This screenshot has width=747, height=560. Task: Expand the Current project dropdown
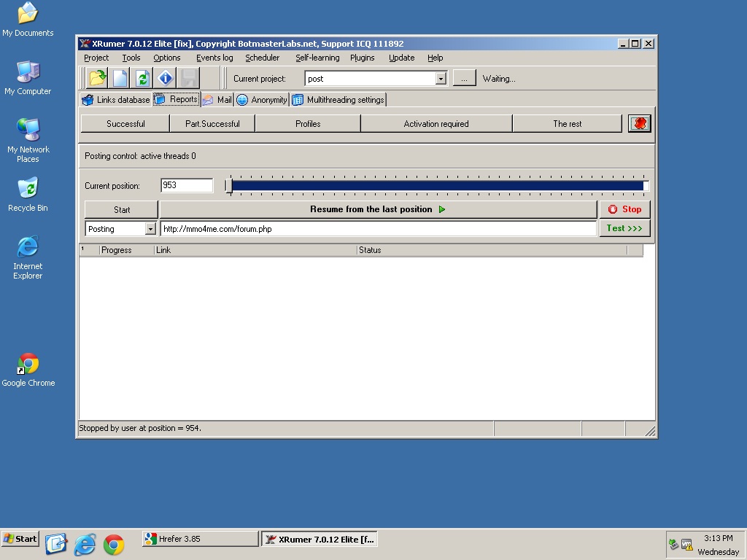pos(441,79)
